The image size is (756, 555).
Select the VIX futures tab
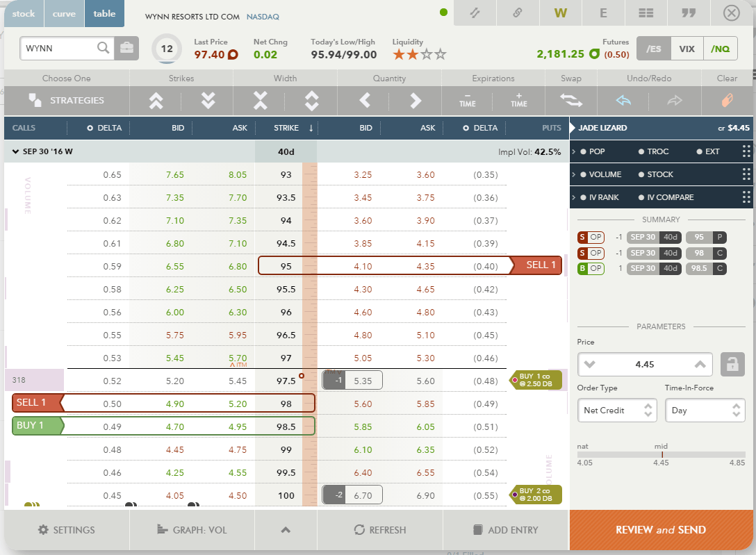point(687,49)
